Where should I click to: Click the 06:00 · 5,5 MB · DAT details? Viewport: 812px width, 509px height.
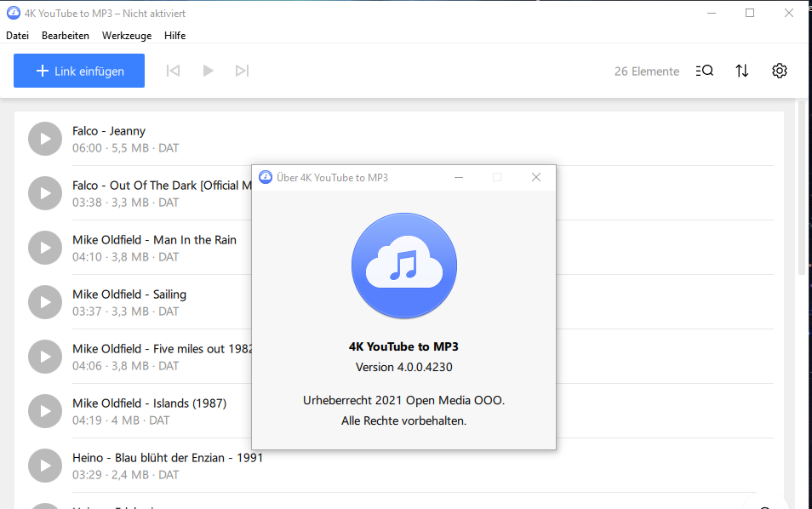pyautogui.click(x=125, y=148)
